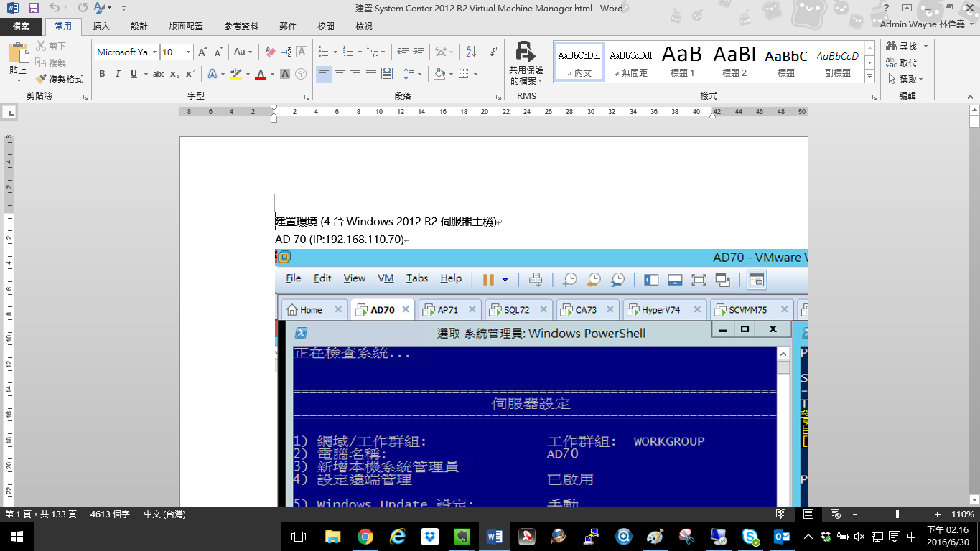Justify the paragraph text
Image resolution: width=980 pixels, height=551 pixels.
click(x=371, y=74)
